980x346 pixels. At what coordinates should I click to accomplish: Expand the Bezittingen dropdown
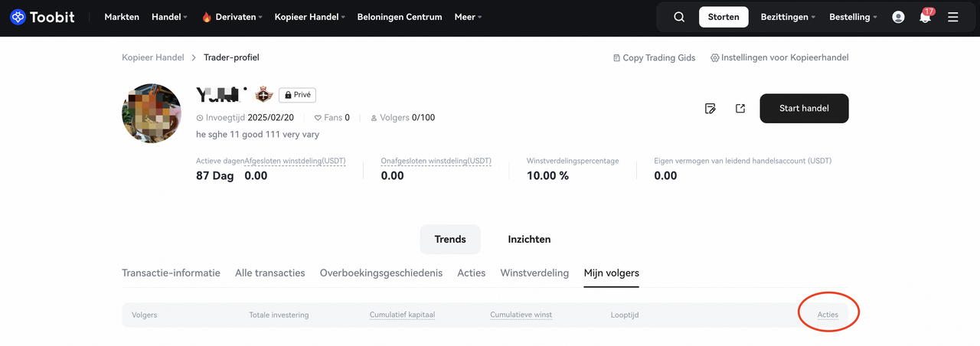[x=788, y=17]
